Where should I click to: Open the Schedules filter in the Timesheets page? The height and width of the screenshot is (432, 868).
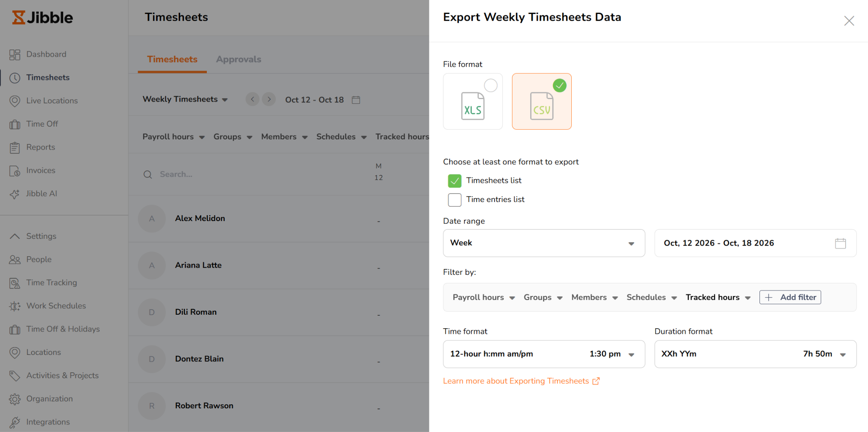pos(342,137)
